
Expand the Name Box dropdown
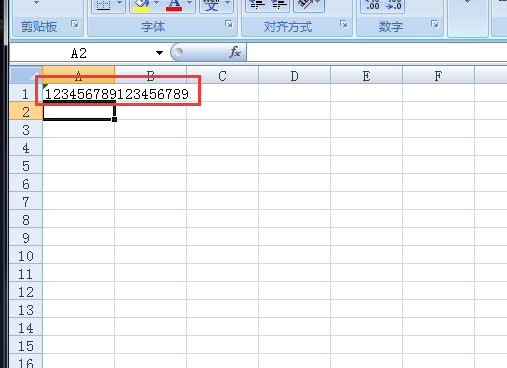point(159,53)
